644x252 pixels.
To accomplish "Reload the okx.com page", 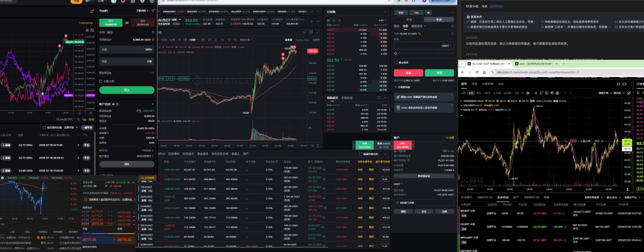I will 477,72.
